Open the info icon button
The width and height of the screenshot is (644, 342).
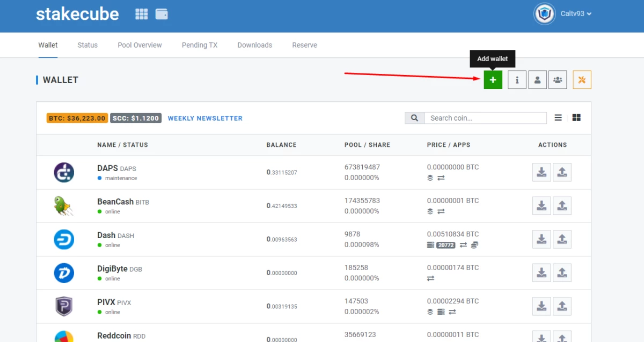tap(517, 80)
